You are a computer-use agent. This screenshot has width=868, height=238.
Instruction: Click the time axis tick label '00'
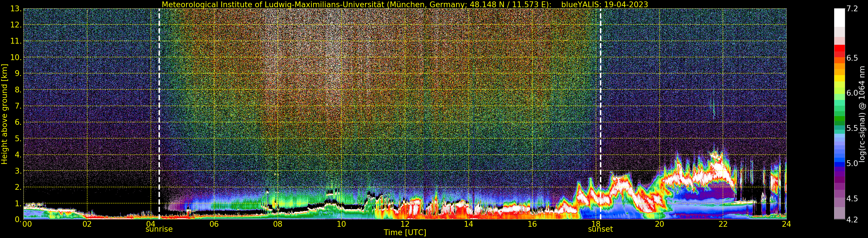pyautogui.click(x=27, y=224)
